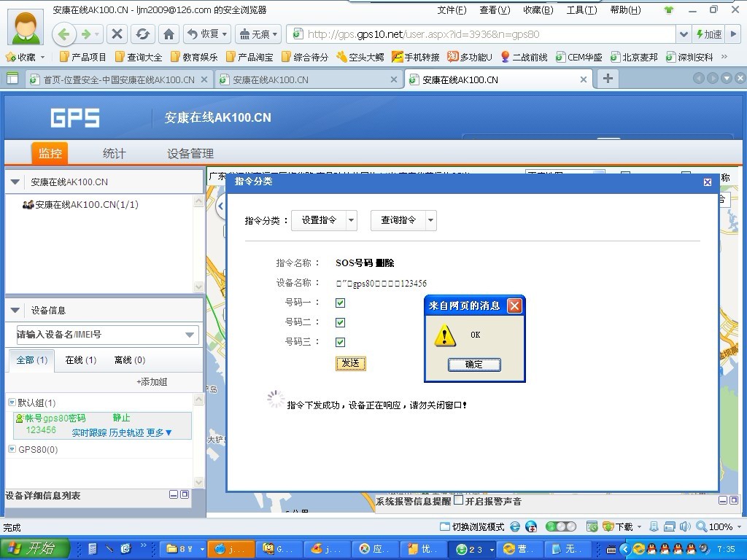Screen dimensions: 747x560
Task: Click the system tray clock 7:35
Action: [726, 549]
